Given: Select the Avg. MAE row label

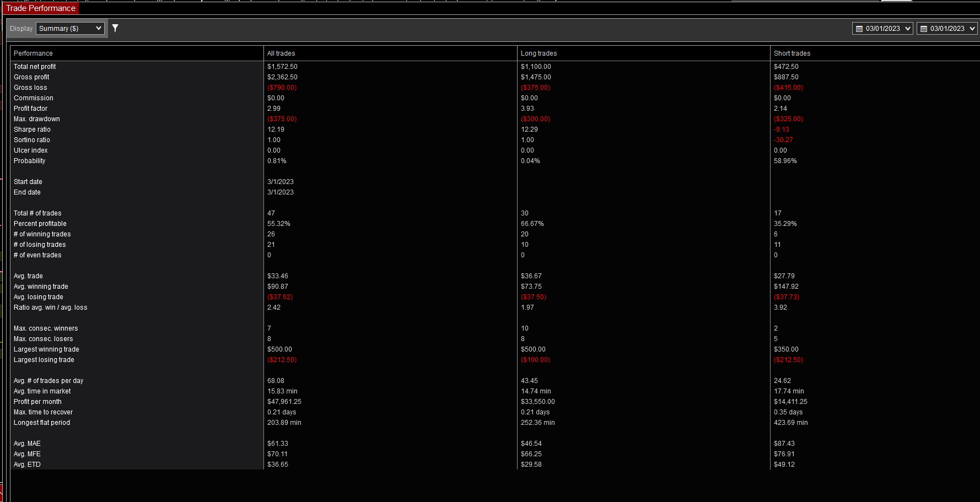Looking at the screenshot, I should click(27, 444).
